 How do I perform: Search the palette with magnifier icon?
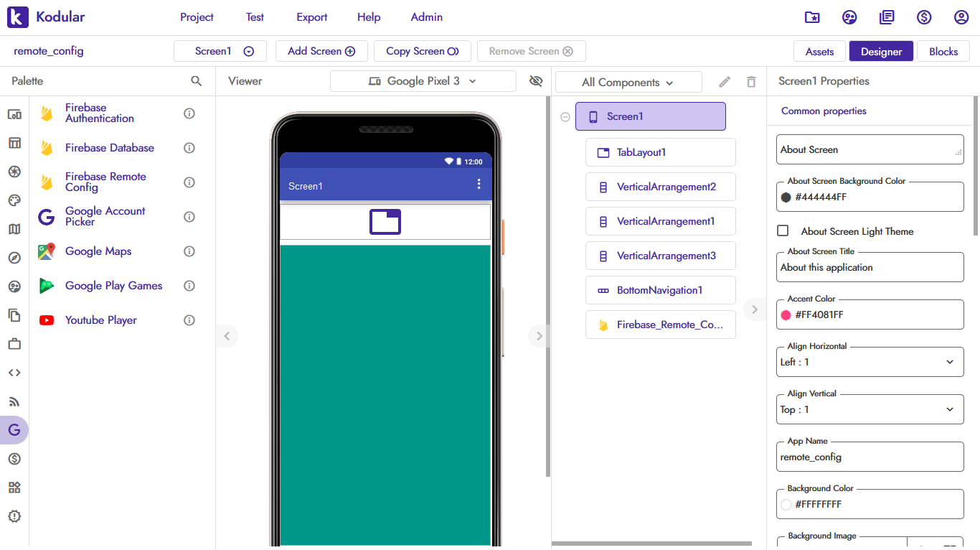pos(197,81)
